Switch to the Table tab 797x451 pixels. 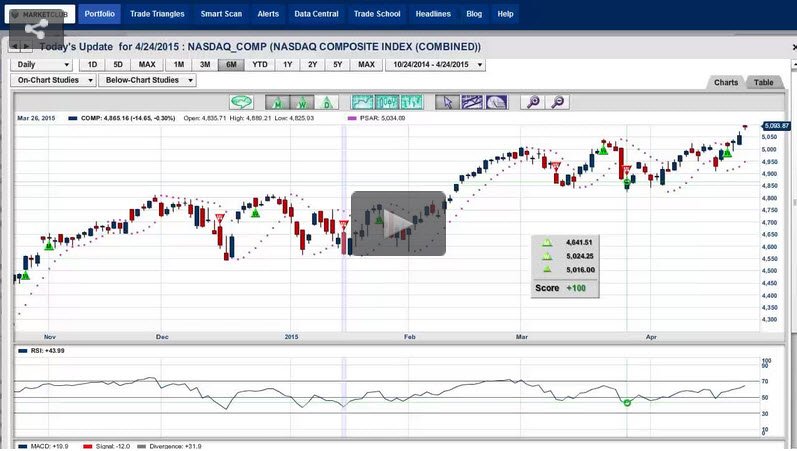[763, 83]
